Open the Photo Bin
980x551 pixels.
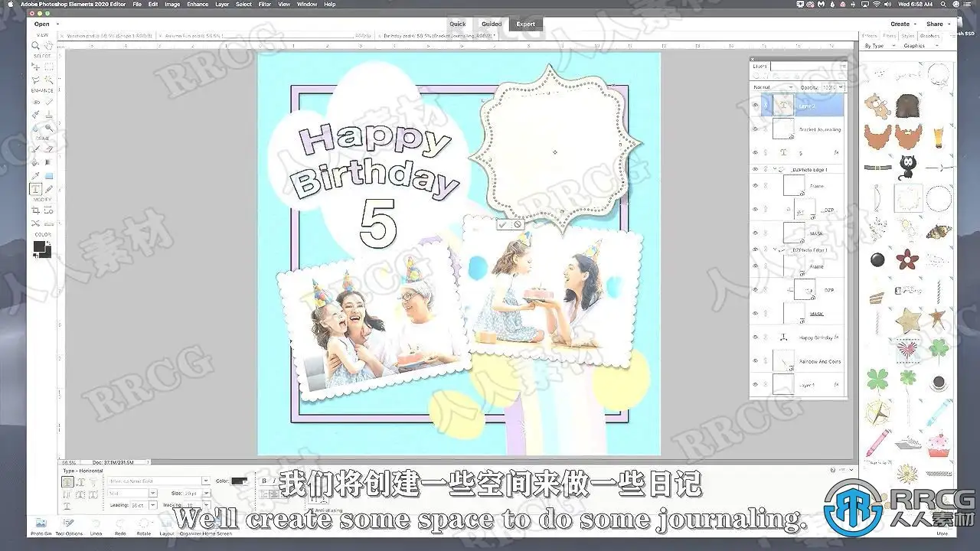[41, 526]
